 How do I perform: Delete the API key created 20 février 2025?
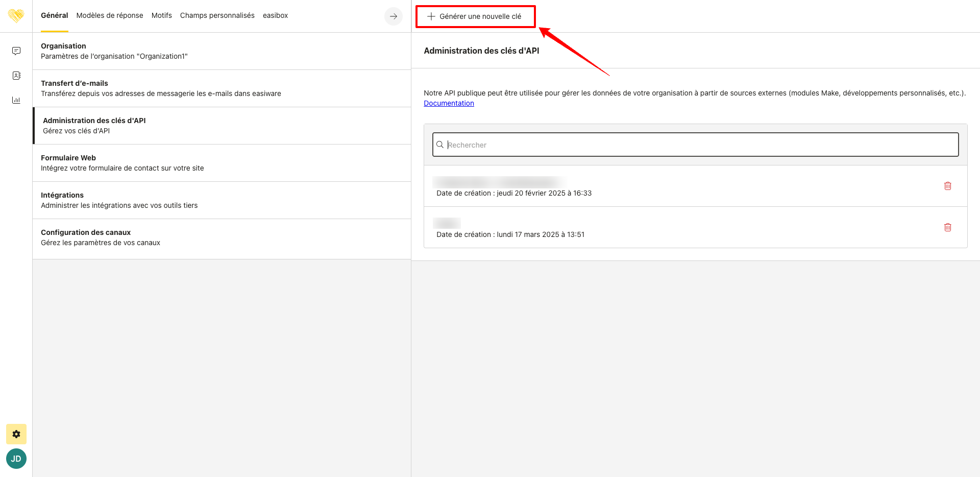click(947, 186)
